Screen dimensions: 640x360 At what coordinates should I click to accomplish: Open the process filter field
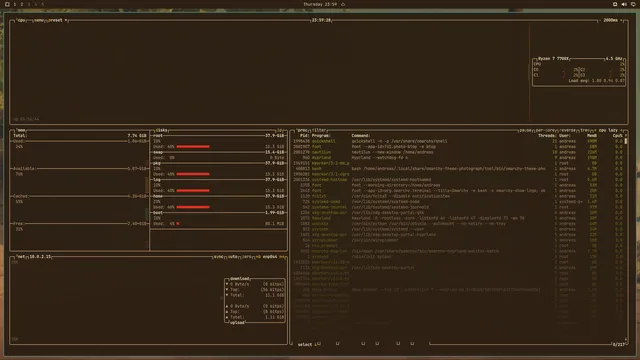[x=319, y=130]
